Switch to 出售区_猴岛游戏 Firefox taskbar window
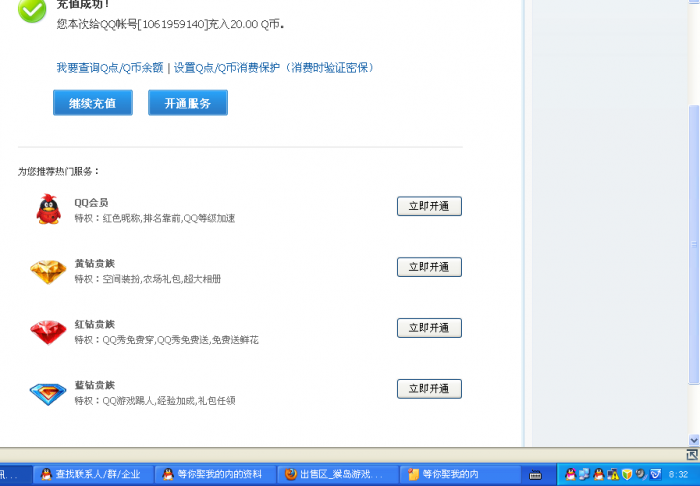700x486 pixels. tap(338, 474)
